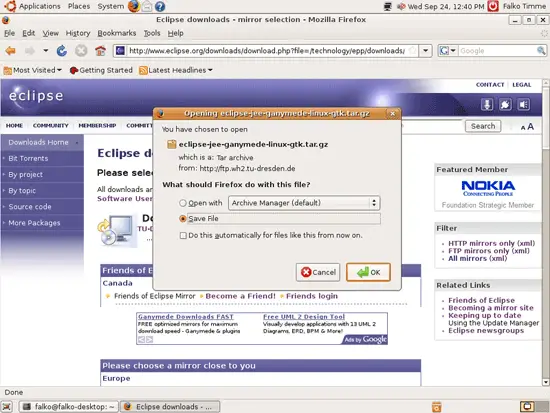550x413 pixels.
Task: Open By project in sidebar
Action: [25, 174]
